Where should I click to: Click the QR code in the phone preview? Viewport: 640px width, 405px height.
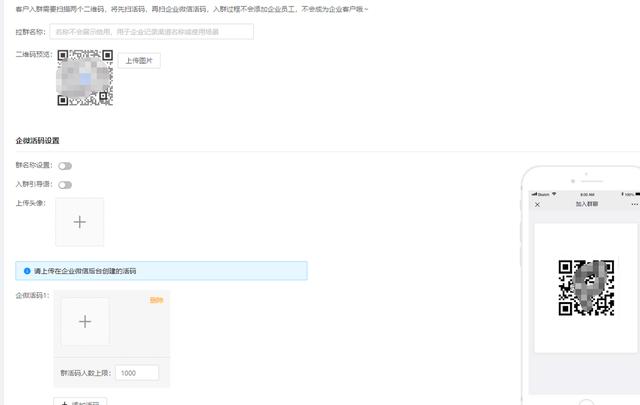pos(586,288)
